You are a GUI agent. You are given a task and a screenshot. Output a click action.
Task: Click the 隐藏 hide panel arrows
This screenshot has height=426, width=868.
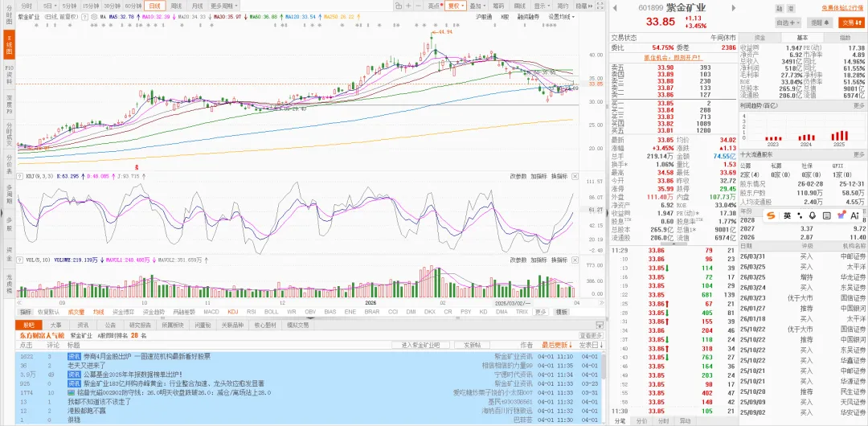click(583, 6)
